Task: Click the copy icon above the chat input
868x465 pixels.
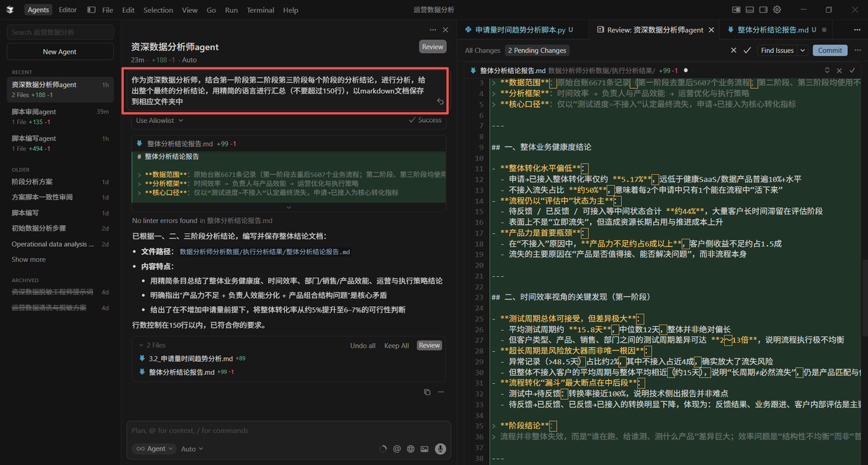Action: point(427,392)
